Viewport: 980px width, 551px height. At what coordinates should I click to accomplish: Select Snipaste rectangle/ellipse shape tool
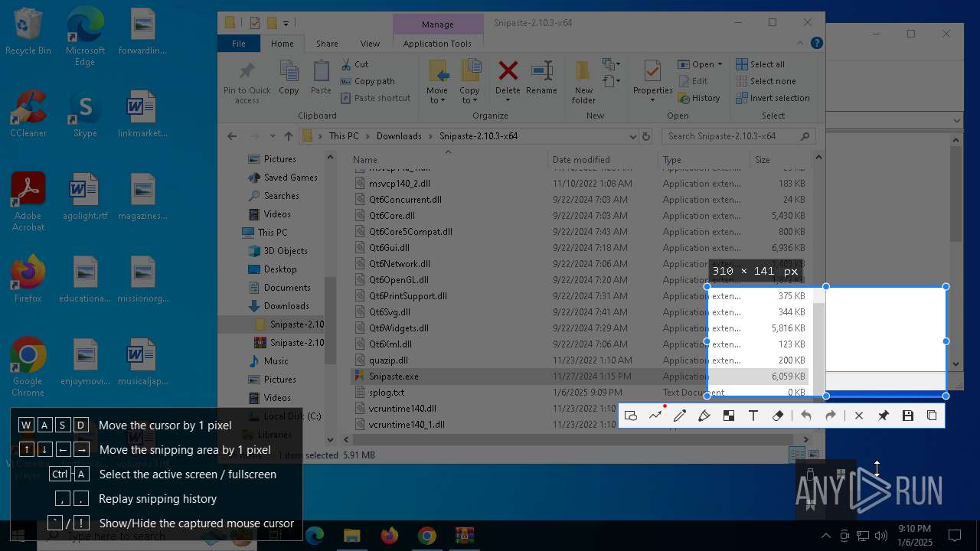point(631,416)
